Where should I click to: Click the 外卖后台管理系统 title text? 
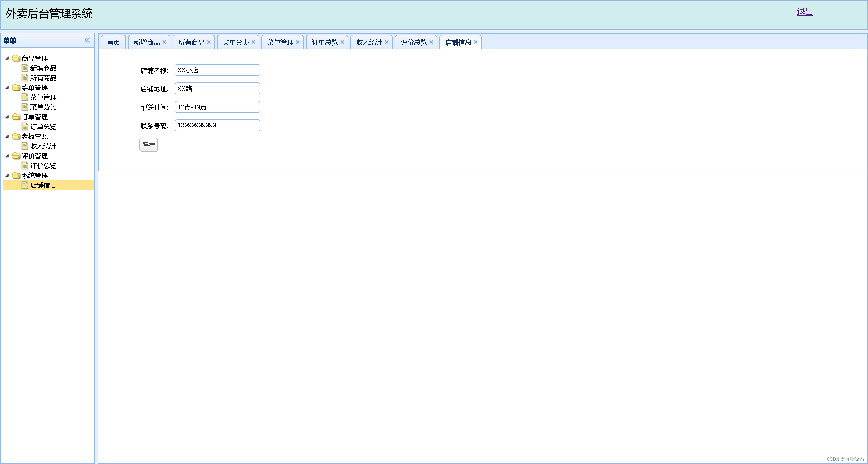coord(49,14)
